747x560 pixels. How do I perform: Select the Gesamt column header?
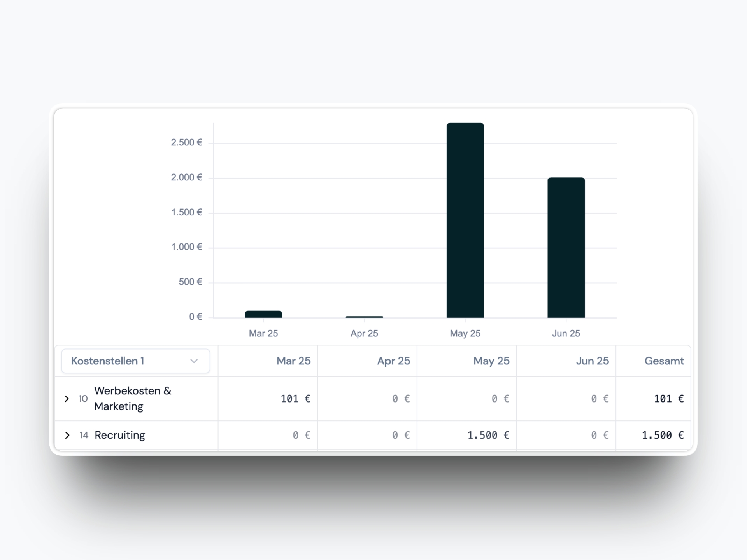pos(665,361)
